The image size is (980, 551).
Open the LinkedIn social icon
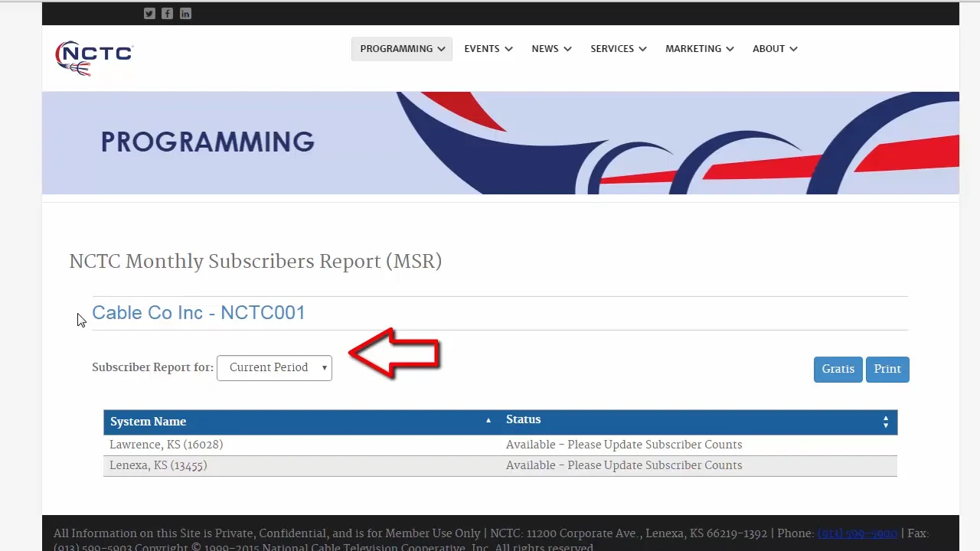coord(185,13)
